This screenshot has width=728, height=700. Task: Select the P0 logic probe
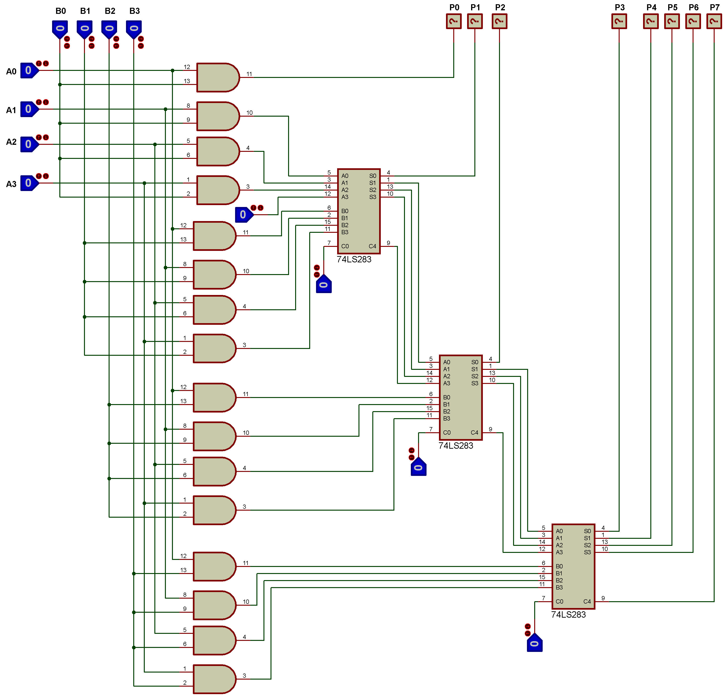(x=454, y=22)
